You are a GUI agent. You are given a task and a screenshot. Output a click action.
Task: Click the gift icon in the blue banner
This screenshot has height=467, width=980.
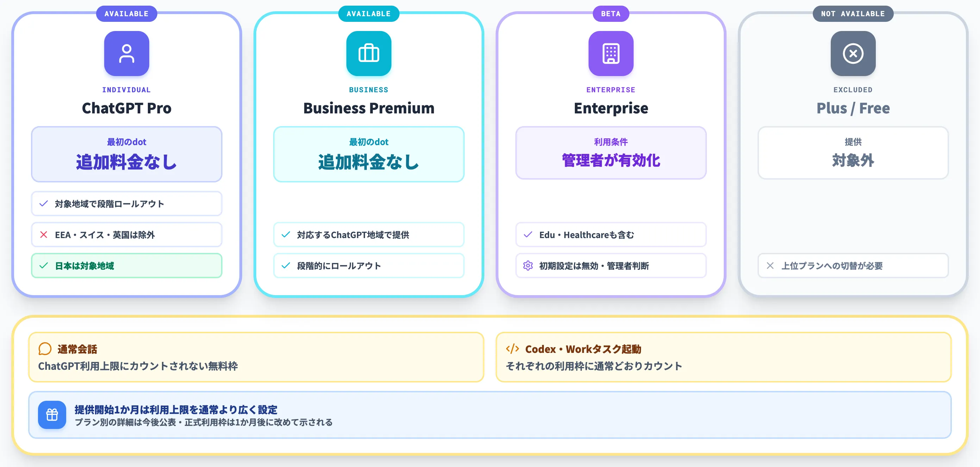click(52, 415)
